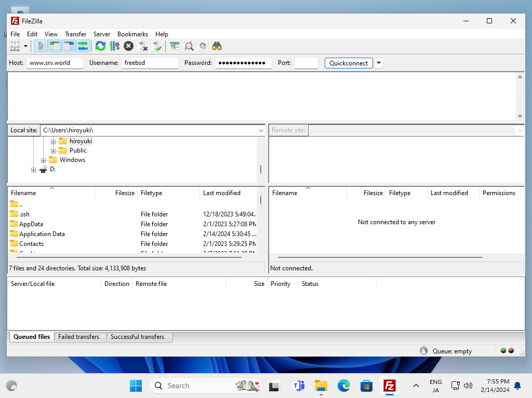Open the View menu
The image size is (532, 398).
point(51,34)
